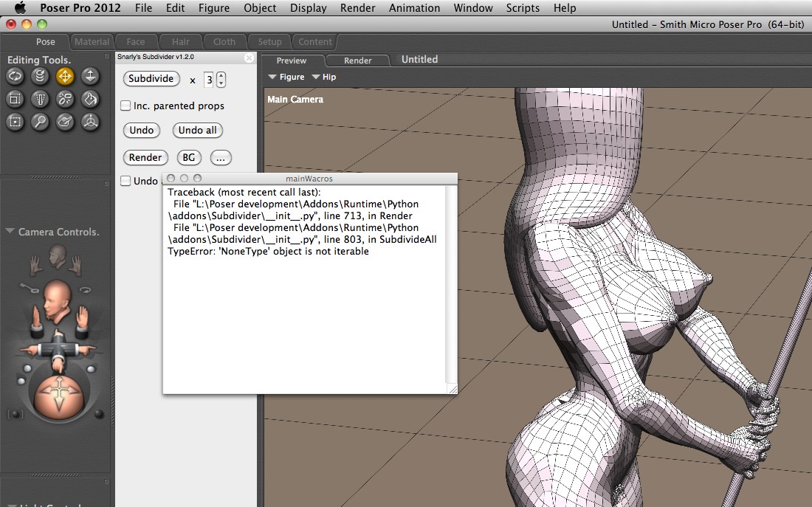Open the Hip actor dropdown
The image size is (812, 507).
click(x=323, y=77)
